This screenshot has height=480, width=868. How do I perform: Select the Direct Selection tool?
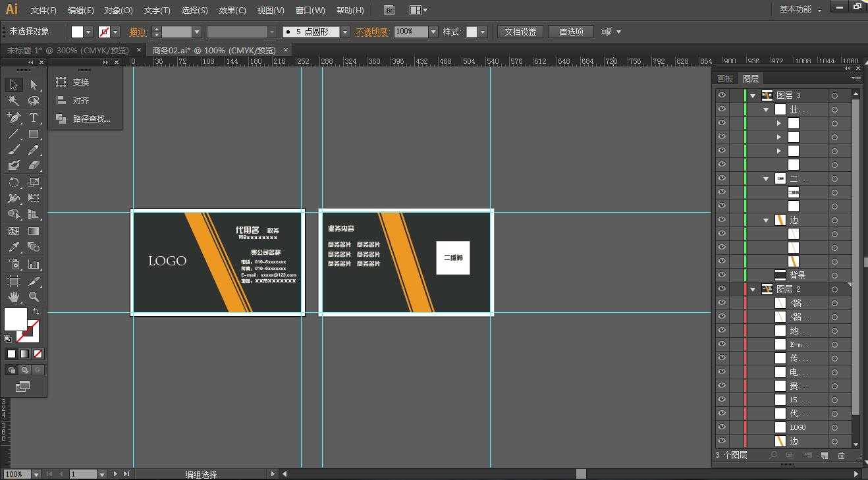click(34, 85)
